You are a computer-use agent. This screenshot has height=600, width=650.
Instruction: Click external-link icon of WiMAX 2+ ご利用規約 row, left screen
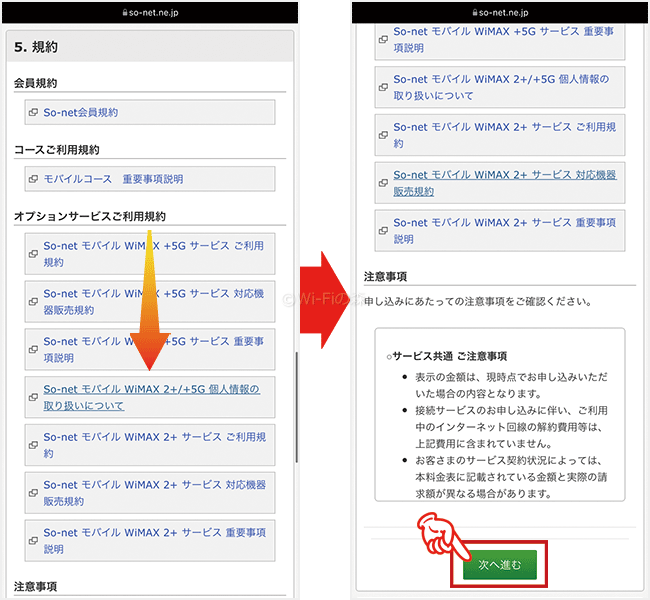point(33,445)
